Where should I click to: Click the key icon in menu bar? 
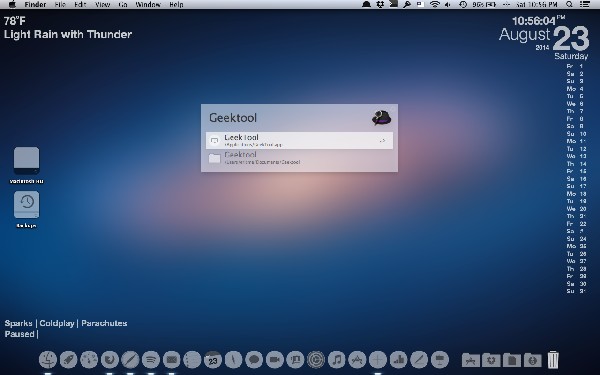pyautogui.click(x=406, y=4)
